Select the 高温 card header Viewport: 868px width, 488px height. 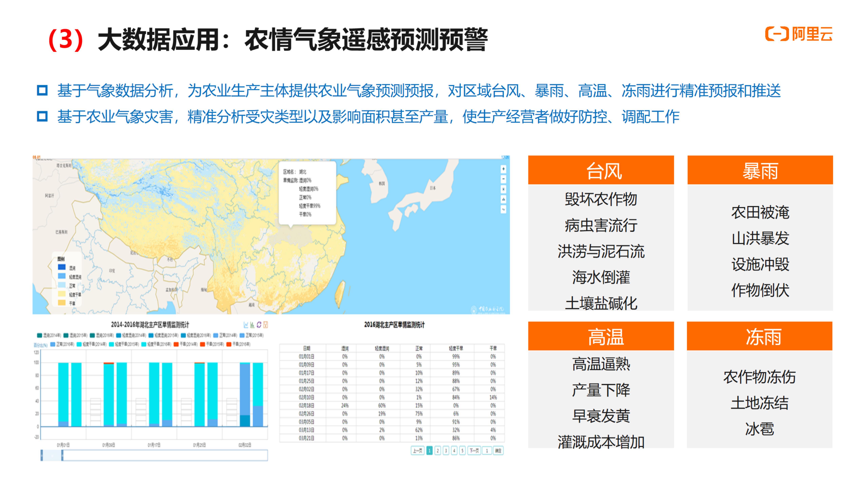pyautogui.click(x=601, y=336)
